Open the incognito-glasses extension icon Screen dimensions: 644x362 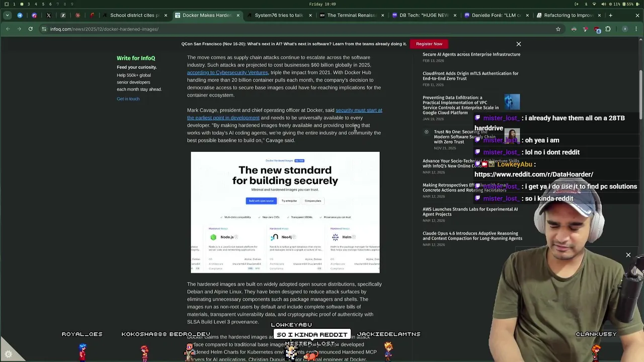click(x=574, y=29)
